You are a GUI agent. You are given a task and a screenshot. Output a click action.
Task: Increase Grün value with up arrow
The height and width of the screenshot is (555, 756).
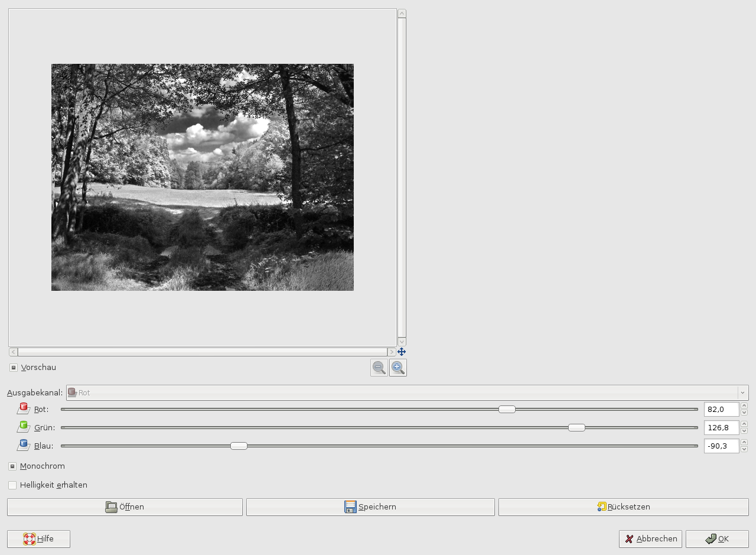point(744,424)
